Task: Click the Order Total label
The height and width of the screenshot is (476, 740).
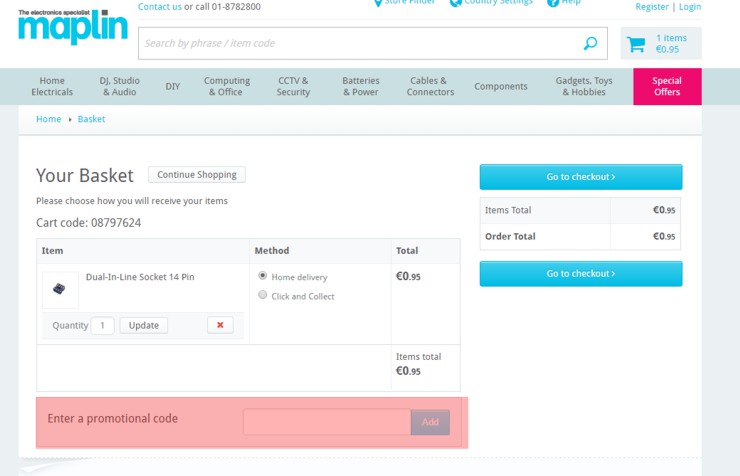Action: 510,236
